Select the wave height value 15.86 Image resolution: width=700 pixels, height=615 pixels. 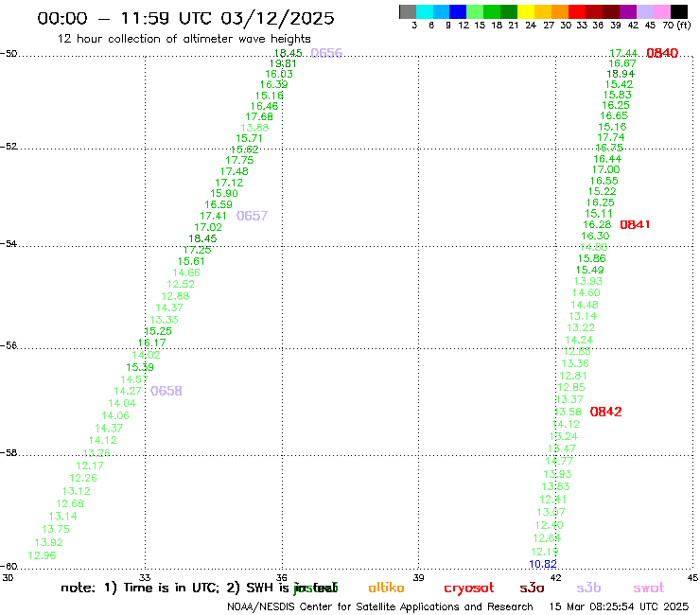(591, 258)
